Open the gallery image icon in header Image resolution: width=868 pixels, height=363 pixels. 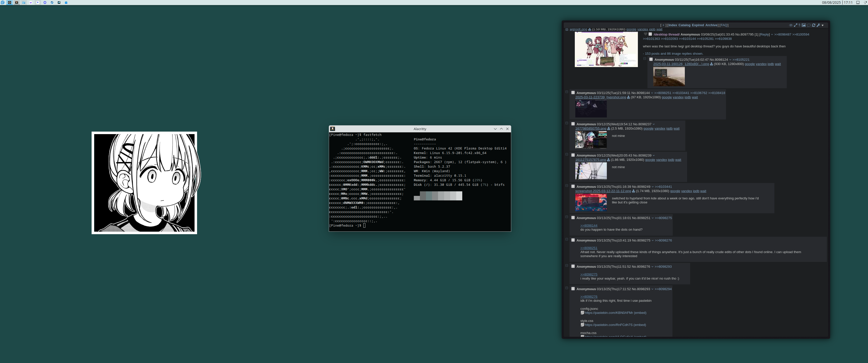pos(804,25)
